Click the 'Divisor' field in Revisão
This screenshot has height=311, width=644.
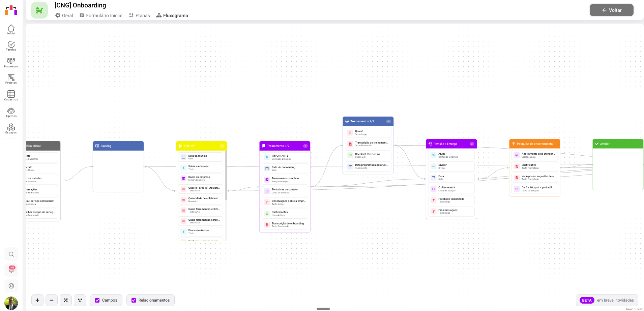pyautogui.click(x=451, y=166)
